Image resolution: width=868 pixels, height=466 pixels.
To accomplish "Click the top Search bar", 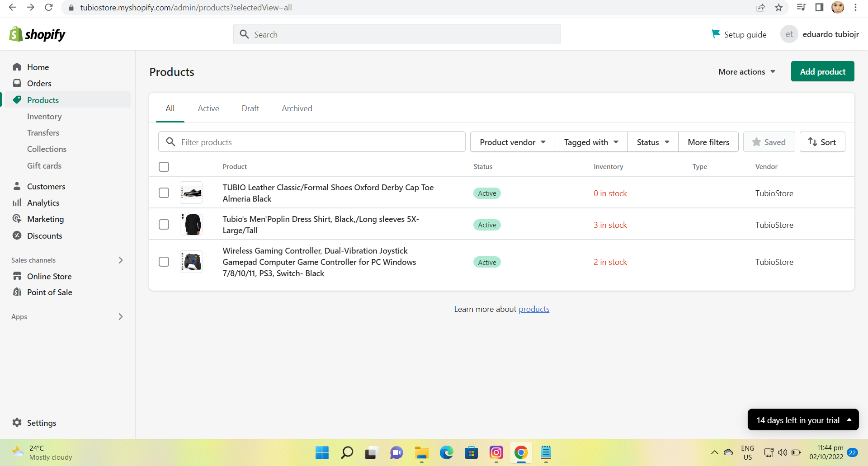I will pos(397,34).
